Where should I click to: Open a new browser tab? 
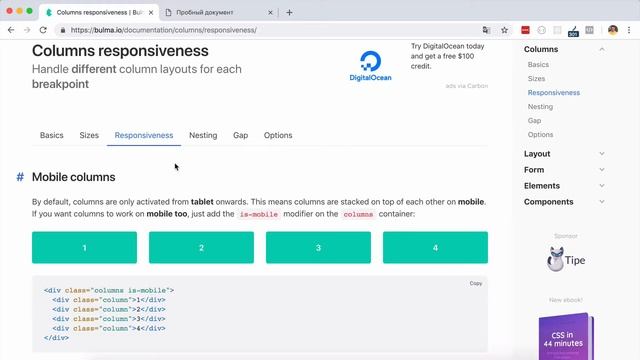click(289, 12)
